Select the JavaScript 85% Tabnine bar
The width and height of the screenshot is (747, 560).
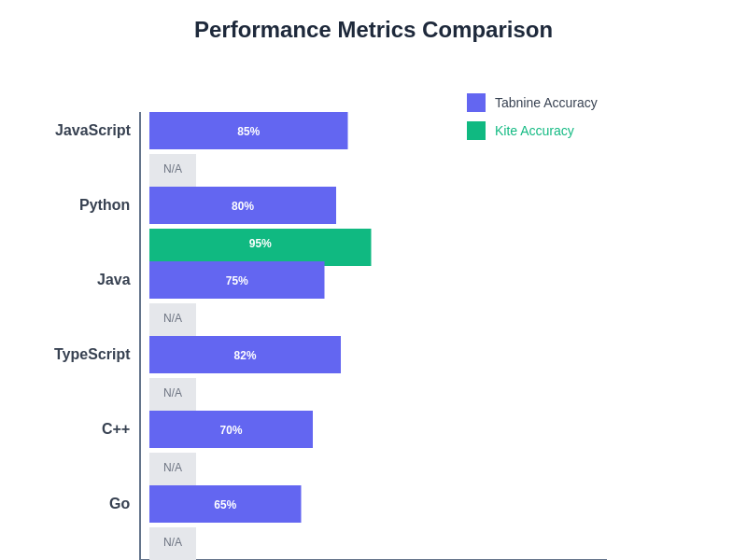248,131
